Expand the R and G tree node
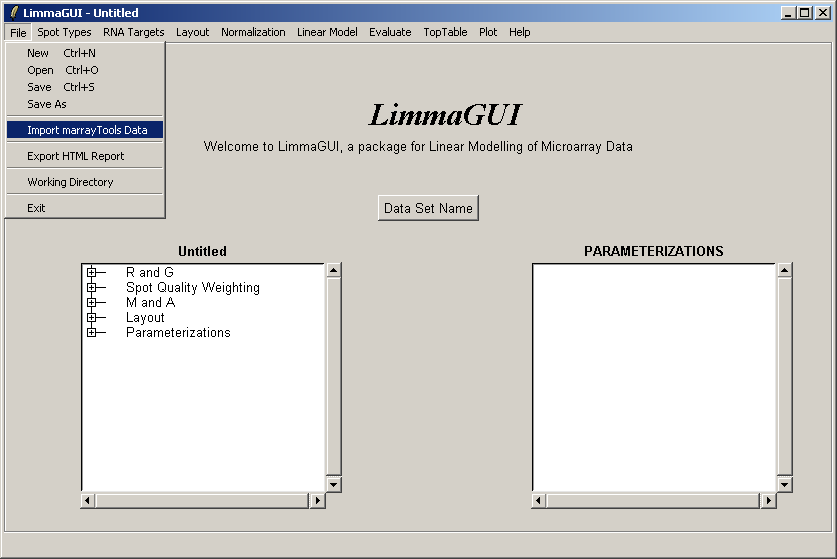The image size is (837, 559). click(91, 272)
